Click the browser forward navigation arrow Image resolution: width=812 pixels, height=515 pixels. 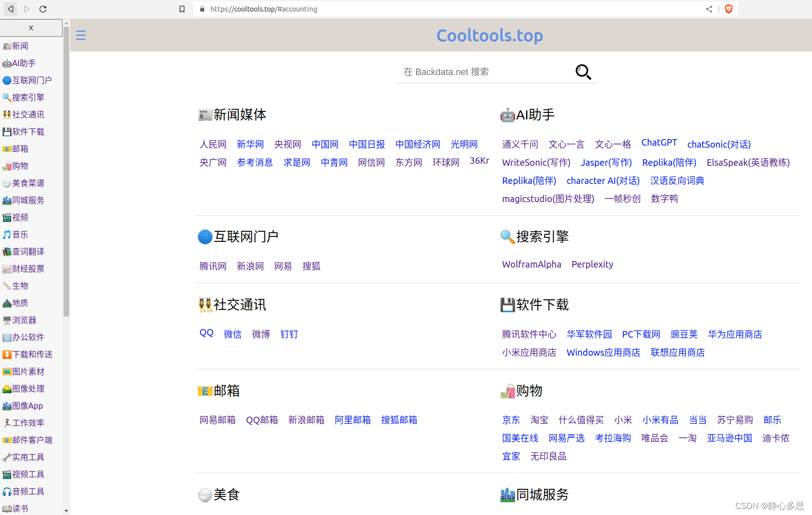[27, 9]
